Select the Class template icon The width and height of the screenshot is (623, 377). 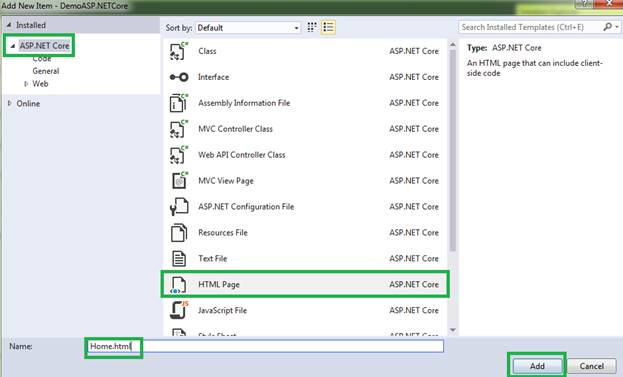point(178,51)
